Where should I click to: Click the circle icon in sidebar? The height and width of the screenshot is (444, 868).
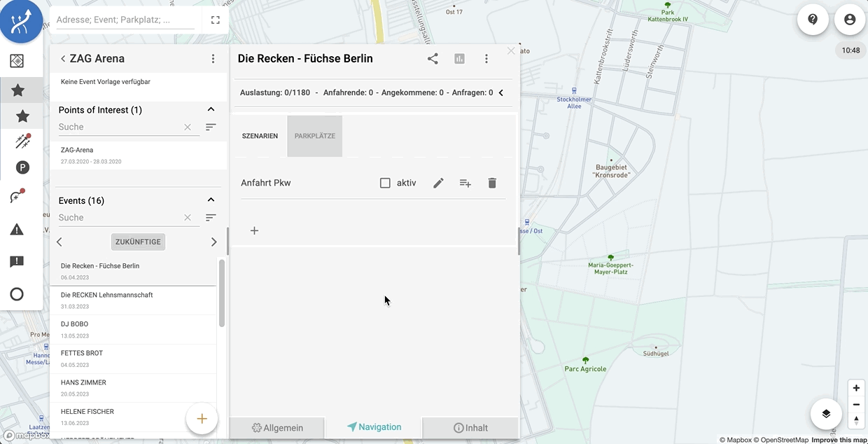[17, 294]
